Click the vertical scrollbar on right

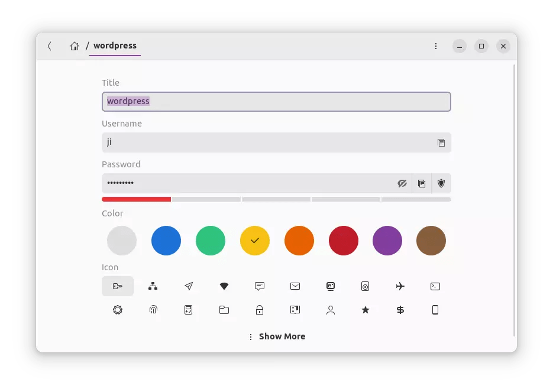coord(514,200)
